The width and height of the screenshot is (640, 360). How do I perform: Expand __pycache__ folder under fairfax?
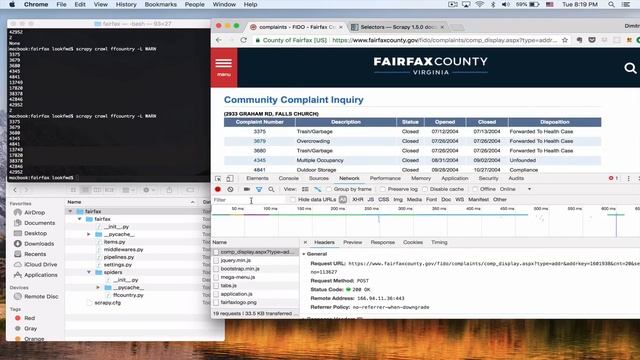coord(89,234)
